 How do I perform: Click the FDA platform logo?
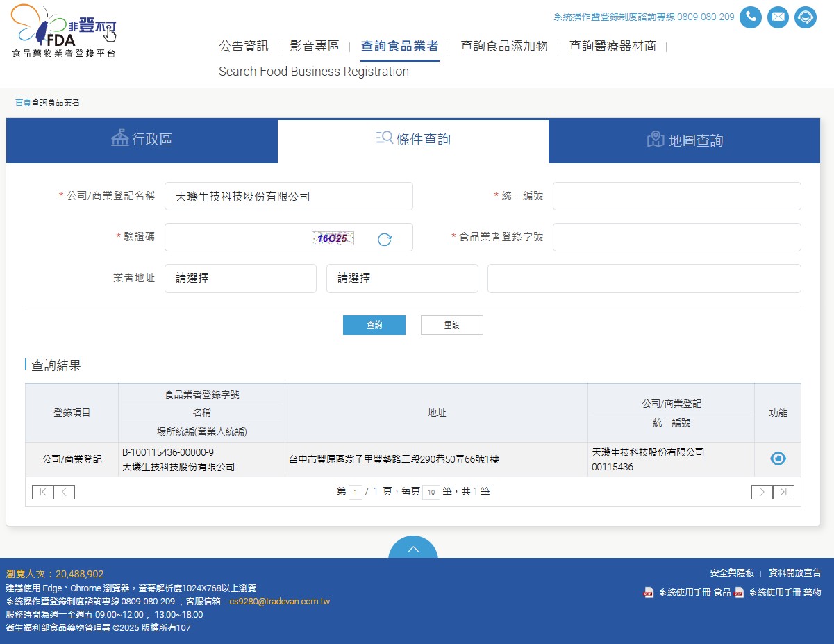pyautogui.click(x=64, y=32)
